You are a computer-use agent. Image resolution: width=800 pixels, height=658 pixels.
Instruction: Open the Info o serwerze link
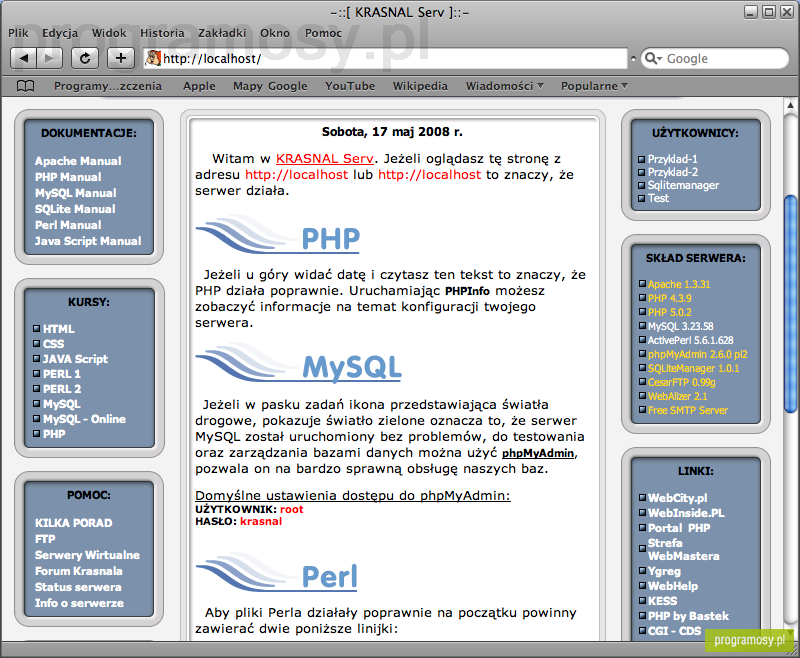pos(79,603)
